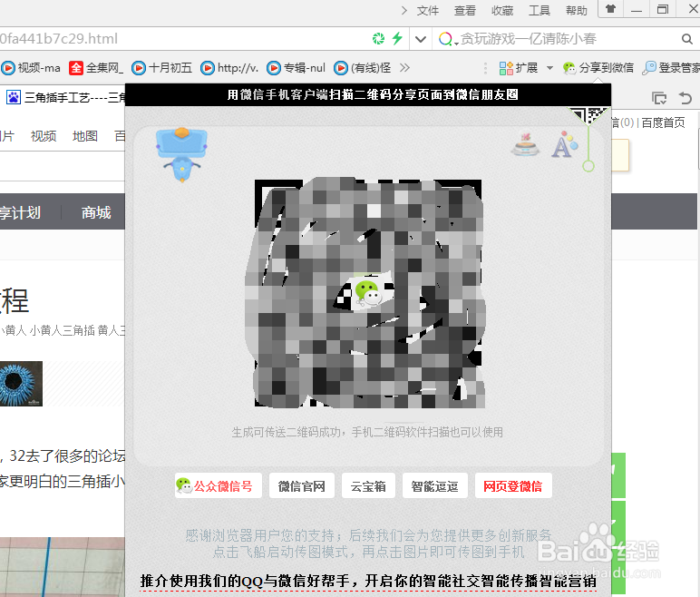The width and height of the screenshot is (700, 597).
Task: Click the green pull-string ring in popup
Action: (x=588, y=166)
